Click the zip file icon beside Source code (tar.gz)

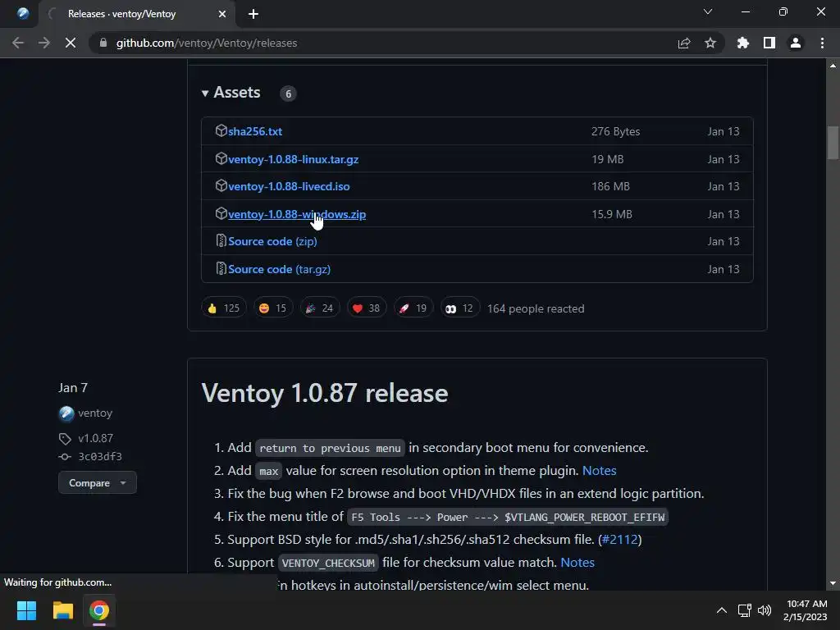point(221,268)
